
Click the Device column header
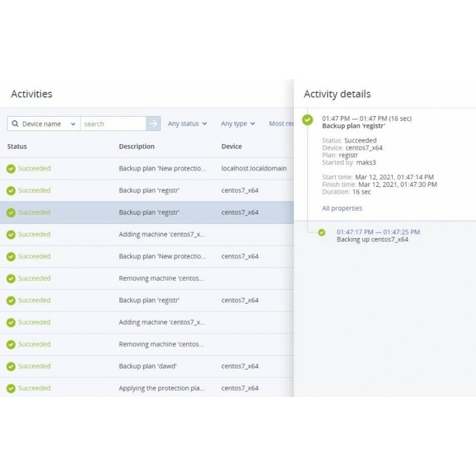point(231,146)
